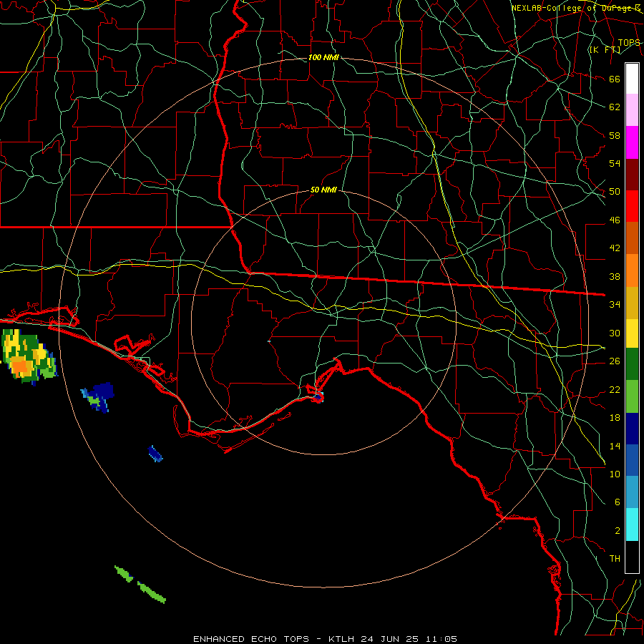Click the yellow 30 kft legend swatch

tap(632, 333)
